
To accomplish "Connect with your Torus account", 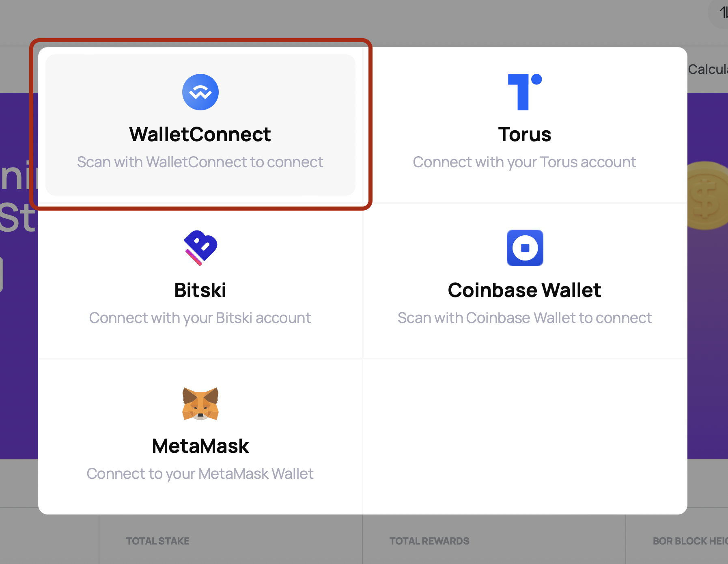I will click(x=524, y=161).
